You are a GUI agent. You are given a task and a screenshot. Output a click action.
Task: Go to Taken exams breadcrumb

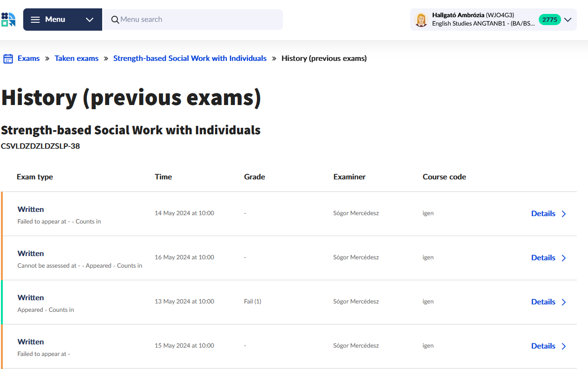pyautogui.click(x=77, y=59)
